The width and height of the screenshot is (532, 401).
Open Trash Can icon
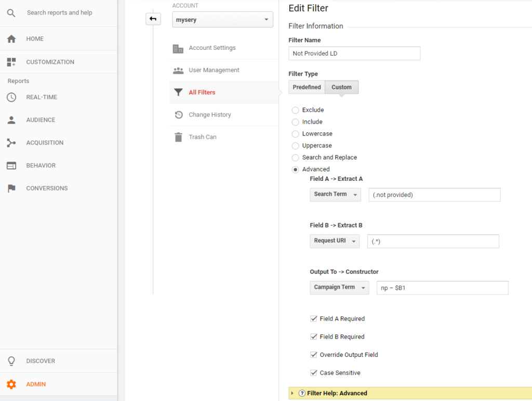point(178,137)
